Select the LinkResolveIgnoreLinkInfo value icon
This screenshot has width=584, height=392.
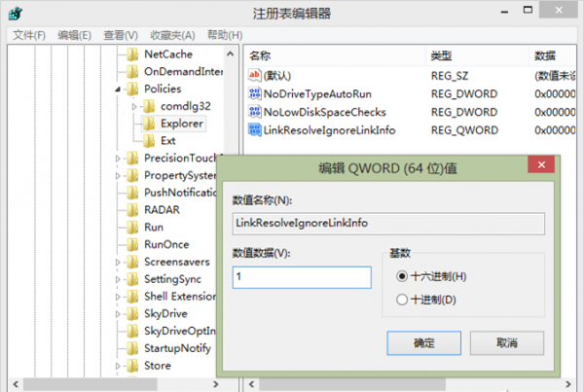coord(255,129)
